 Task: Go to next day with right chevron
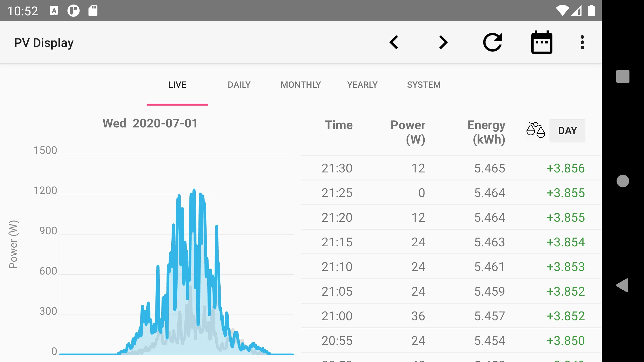point(443,42)
